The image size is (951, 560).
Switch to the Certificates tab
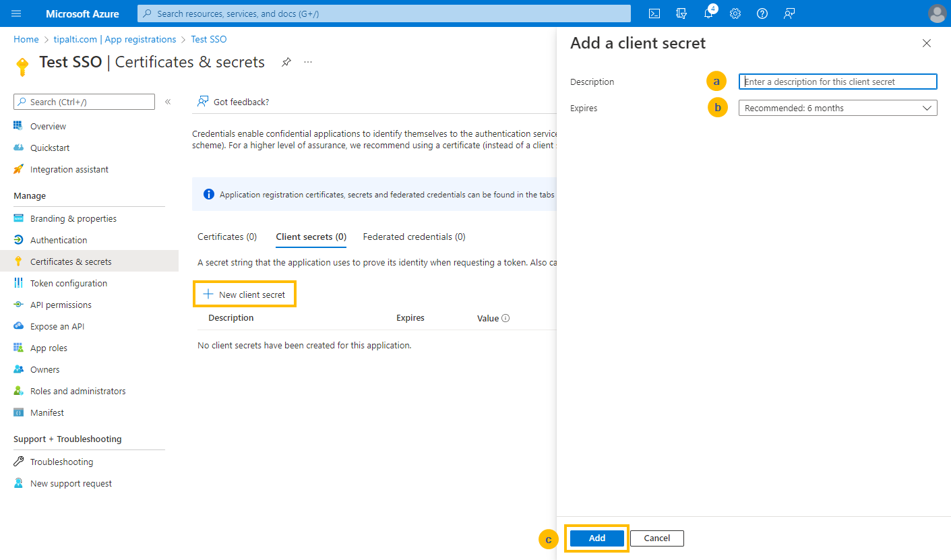coord(227,237)
